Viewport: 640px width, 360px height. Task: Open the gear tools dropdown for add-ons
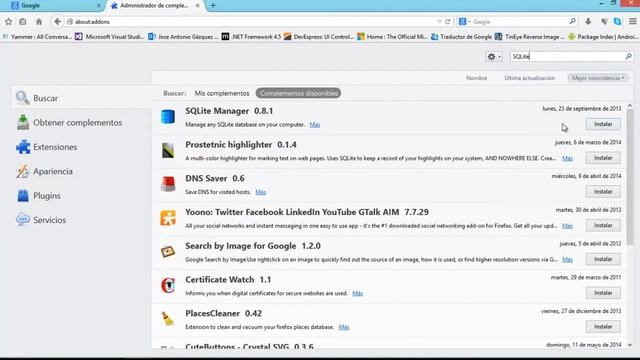pyautogui.click(x=494, y=57)
